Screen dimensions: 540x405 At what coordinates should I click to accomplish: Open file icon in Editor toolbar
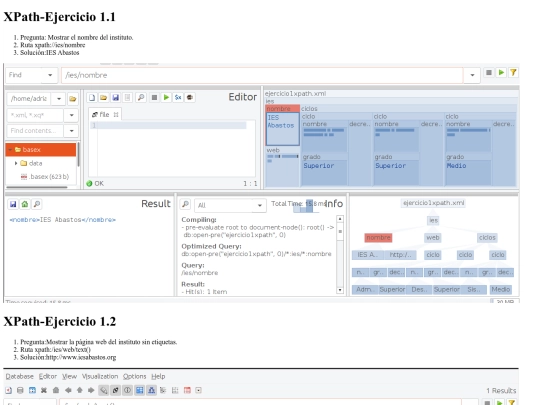click(x=103, y=97)
